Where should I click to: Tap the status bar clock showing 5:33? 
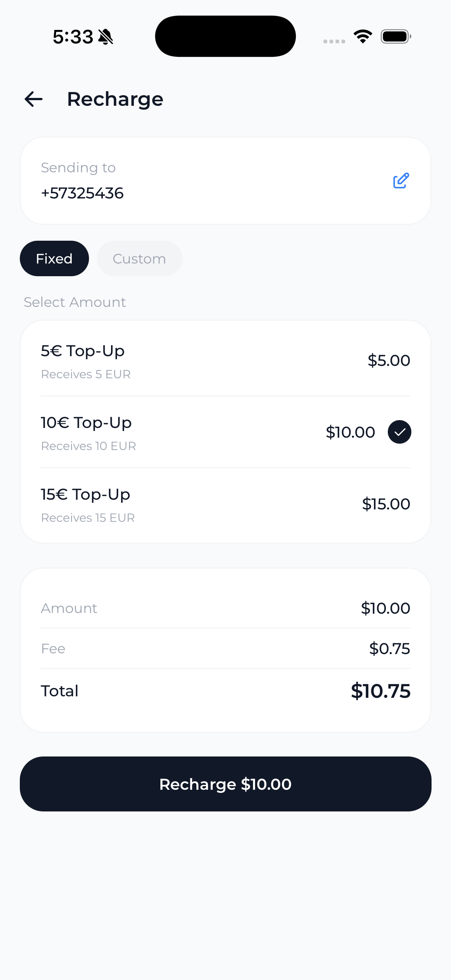coord(73,37)
